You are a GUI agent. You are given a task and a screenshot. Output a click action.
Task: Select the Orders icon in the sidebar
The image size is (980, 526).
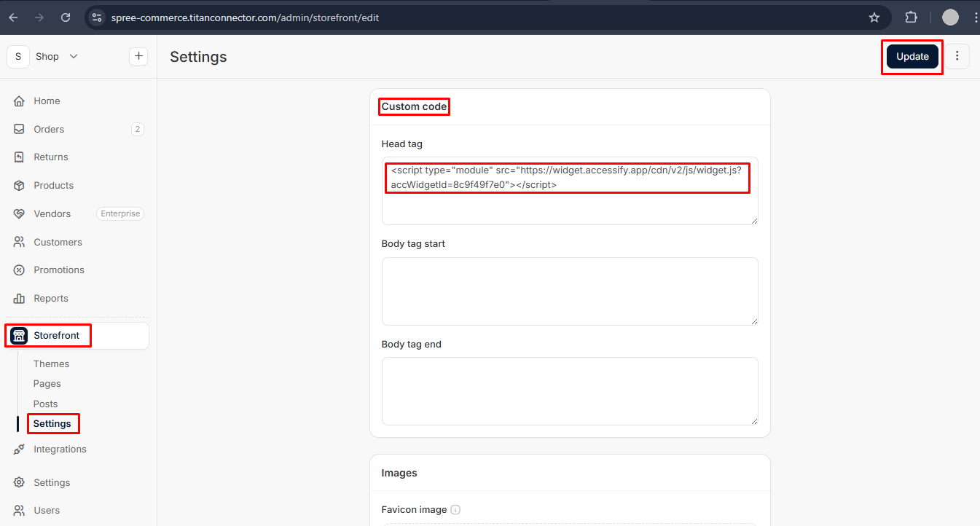pyautogui.click(x=20, y=129)
